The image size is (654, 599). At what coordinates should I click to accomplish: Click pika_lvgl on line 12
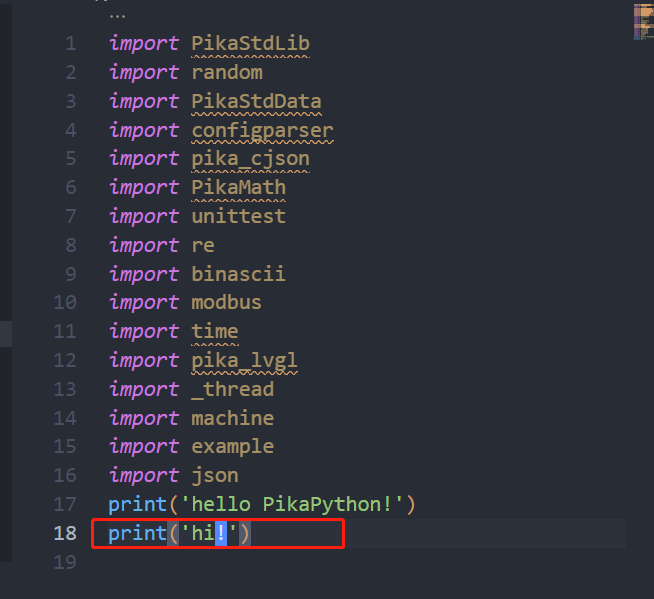pos(244,360)
